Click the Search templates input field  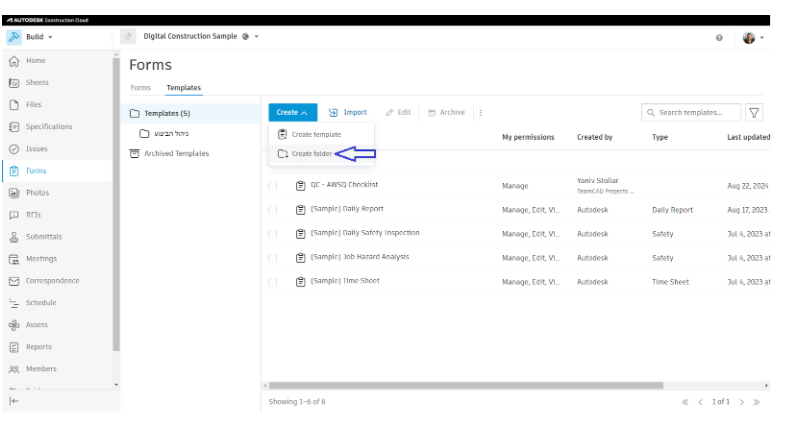[x=691, y=113]
